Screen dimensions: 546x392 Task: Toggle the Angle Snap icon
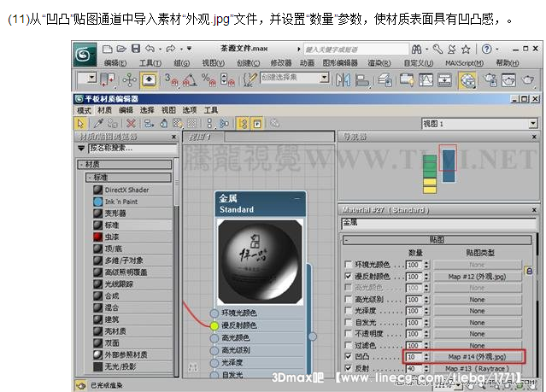(190, 80)
